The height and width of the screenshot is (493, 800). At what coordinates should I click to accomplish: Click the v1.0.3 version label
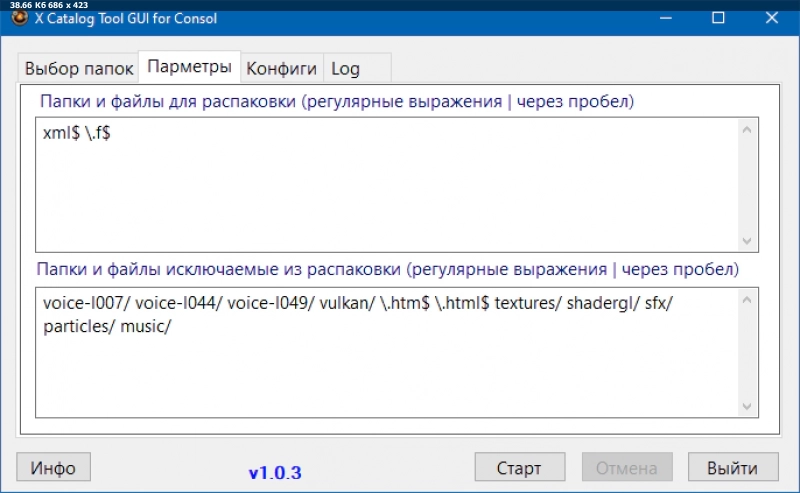(x=275, y=471)
